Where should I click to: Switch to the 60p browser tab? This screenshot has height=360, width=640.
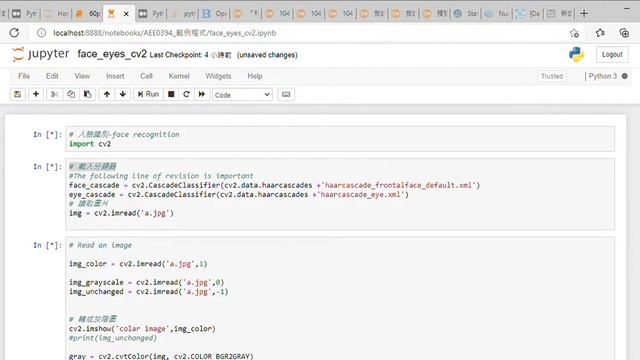tap(89, 14)
